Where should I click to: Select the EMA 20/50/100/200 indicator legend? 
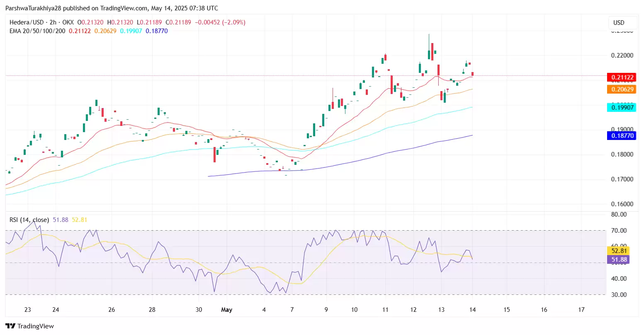37,31
